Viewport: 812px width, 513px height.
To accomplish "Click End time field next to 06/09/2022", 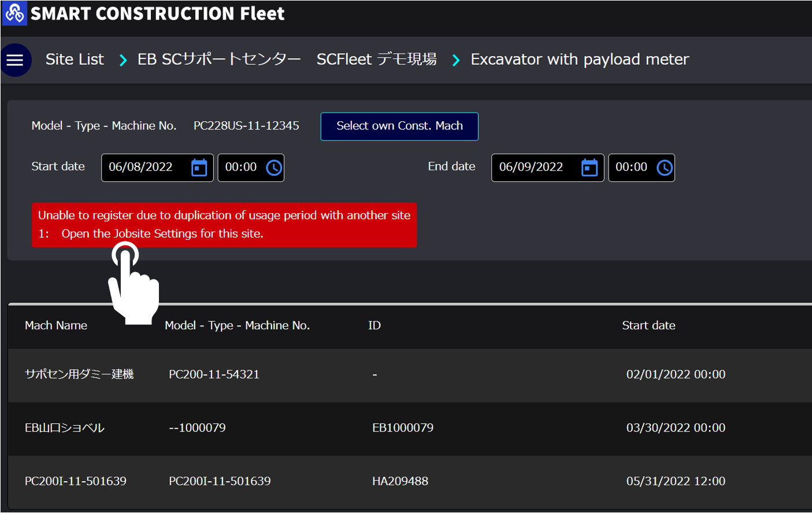I will point(642,168).
